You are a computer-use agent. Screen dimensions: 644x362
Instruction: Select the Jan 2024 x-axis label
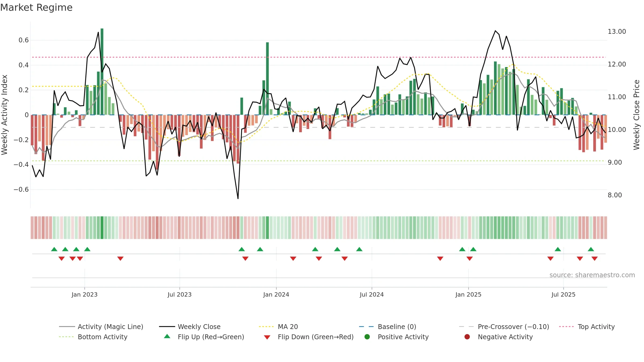click(276, 294)
